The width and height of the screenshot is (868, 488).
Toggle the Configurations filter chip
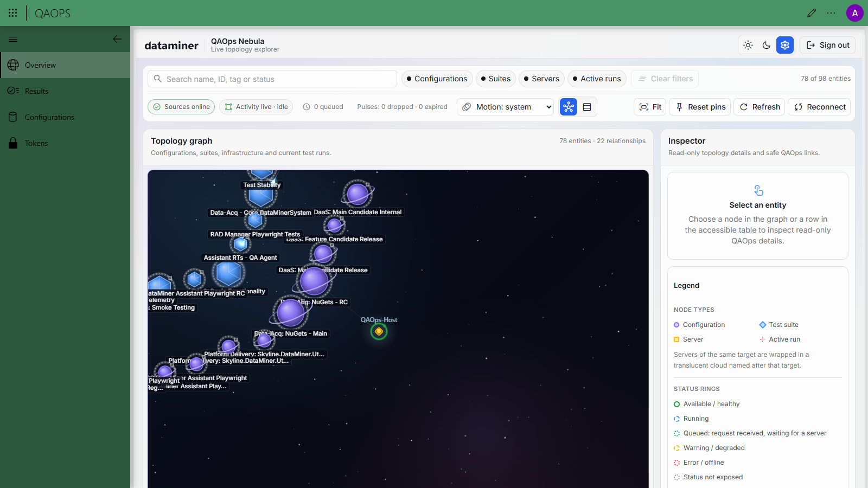437,79
